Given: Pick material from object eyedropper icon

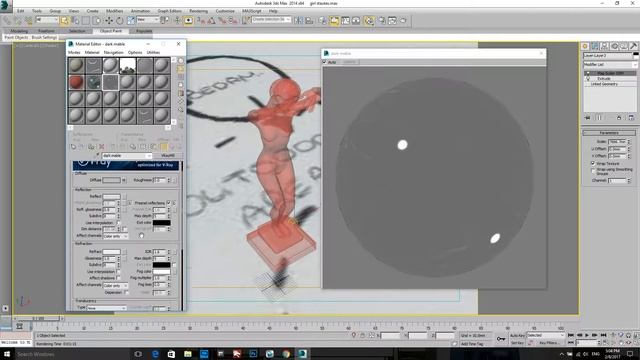Looking at the screenshot, I should pyautogui.click(x=98, y=156).
